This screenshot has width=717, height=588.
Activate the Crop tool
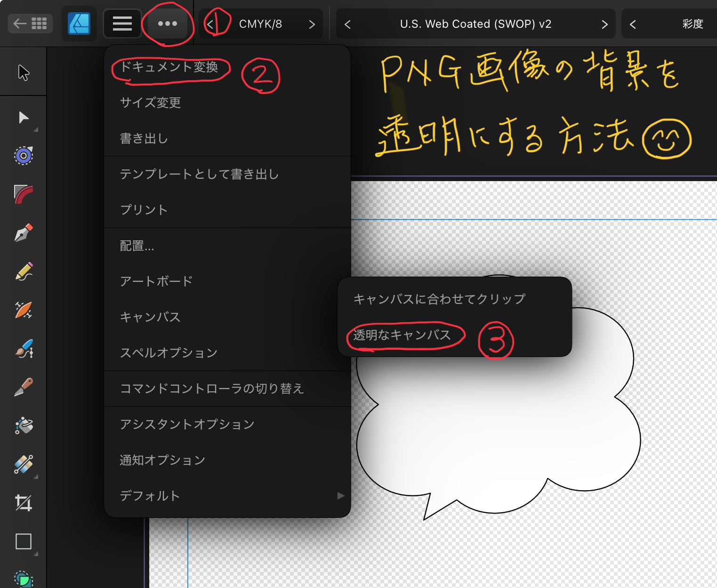(24, 502)
